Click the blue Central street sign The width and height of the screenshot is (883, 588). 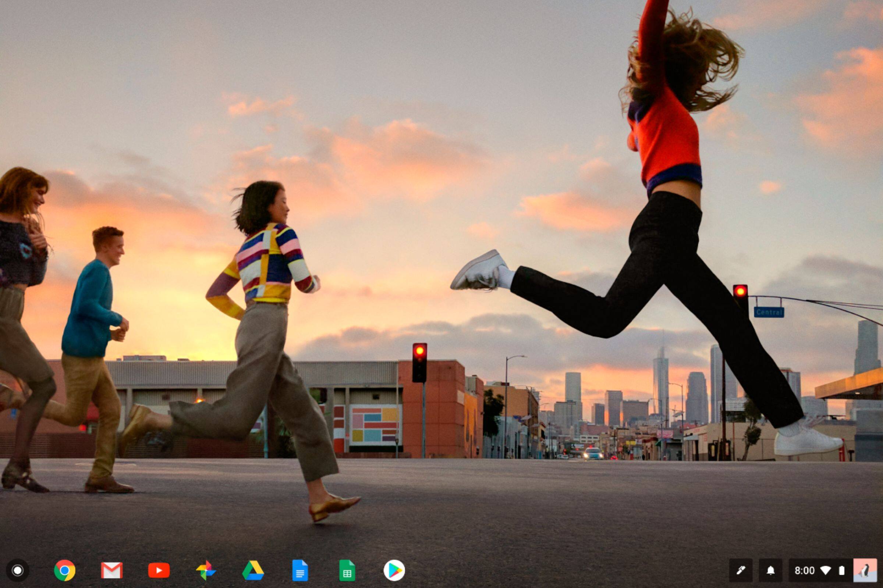click(x=769, y=312)
